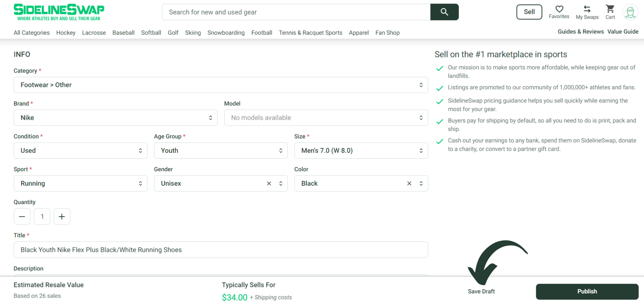Image resolution: width=644 pixels, height=303 pixels.
Task: Go to Football category
Action: 262,33
